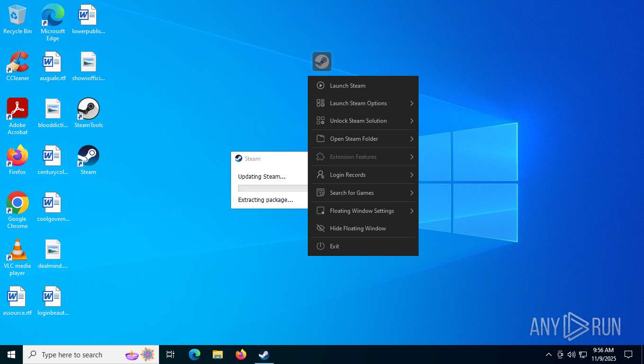Select the lowerpublis... Word document
This screenshot has width=644, height=364.
[x=89, y=20]
